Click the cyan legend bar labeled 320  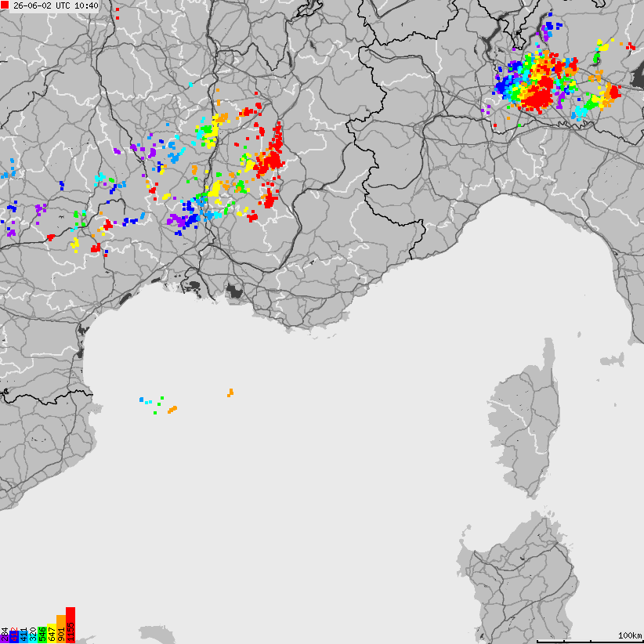33,639
